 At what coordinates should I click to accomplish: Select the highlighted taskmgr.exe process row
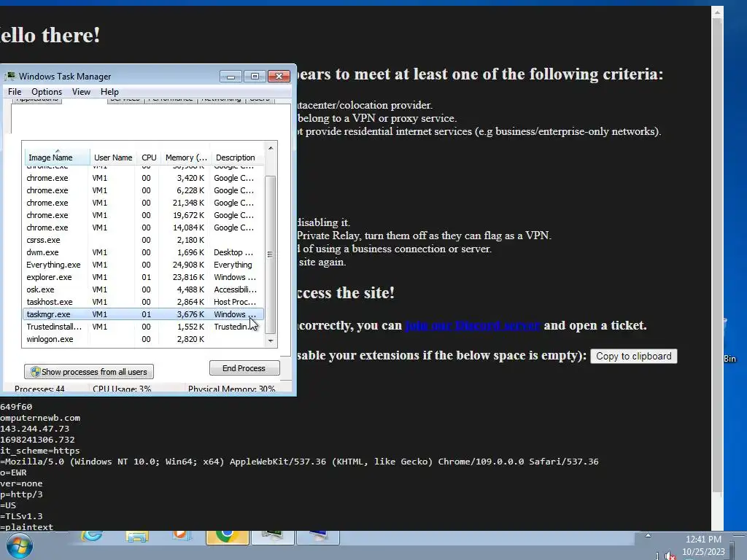(x=143, y=314)
